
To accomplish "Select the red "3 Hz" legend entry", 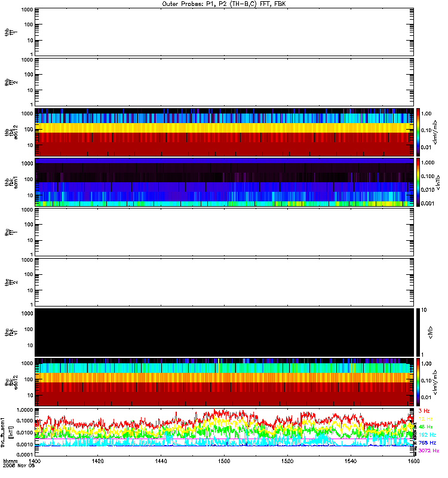I will click(424, 411).
